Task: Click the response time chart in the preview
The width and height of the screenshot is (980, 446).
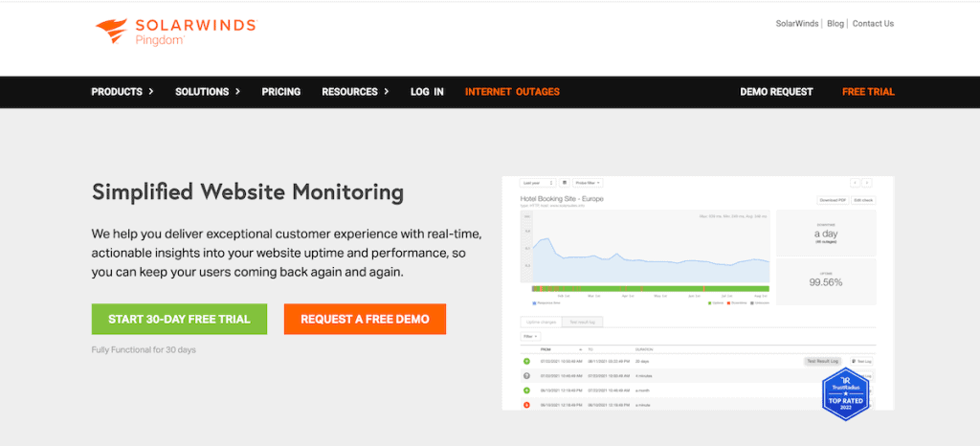Action: (x=646, y=247)
